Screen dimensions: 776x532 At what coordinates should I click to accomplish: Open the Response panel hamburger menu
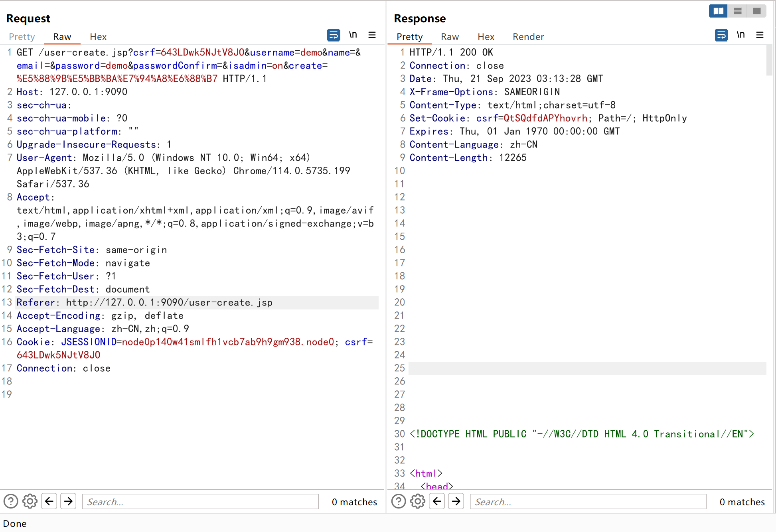(x=760, y=35)
